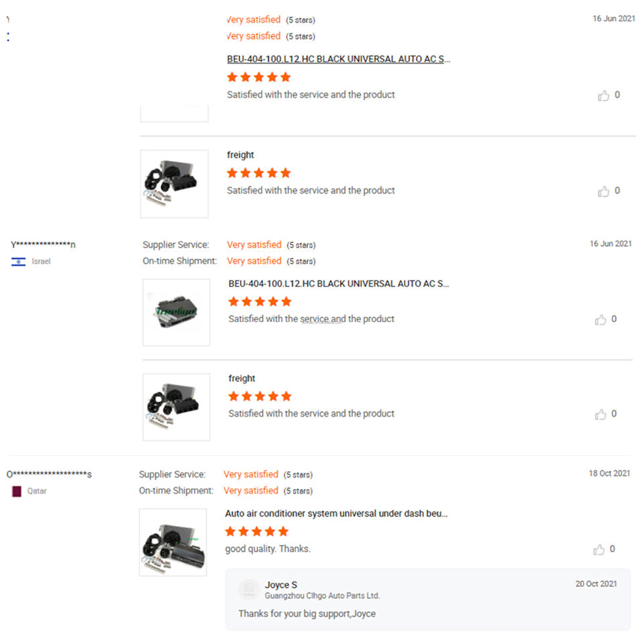Open the underlined BEU-404-100.L12.HC product link
Image resolution: width=644 pixels, height=644 pixels.
click(338, 59)
